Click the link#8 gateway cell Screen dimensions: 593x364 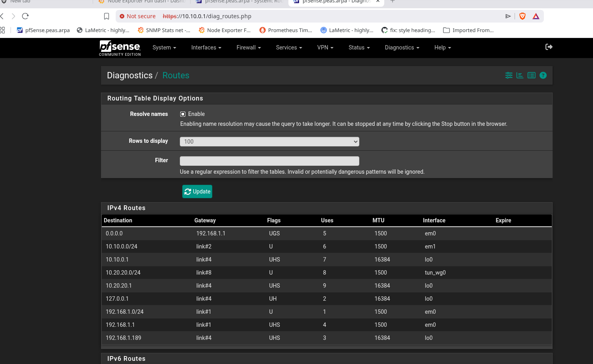[204, 273]
